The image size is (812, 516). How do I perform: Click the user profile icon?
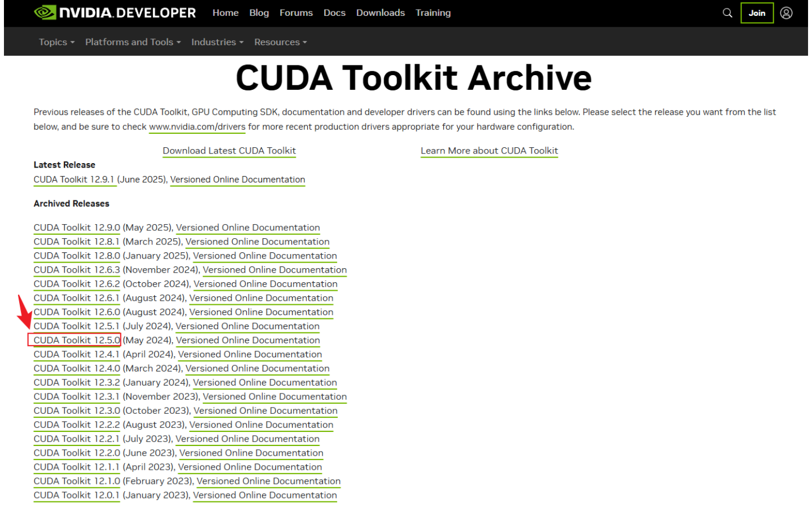coord(787,12)
